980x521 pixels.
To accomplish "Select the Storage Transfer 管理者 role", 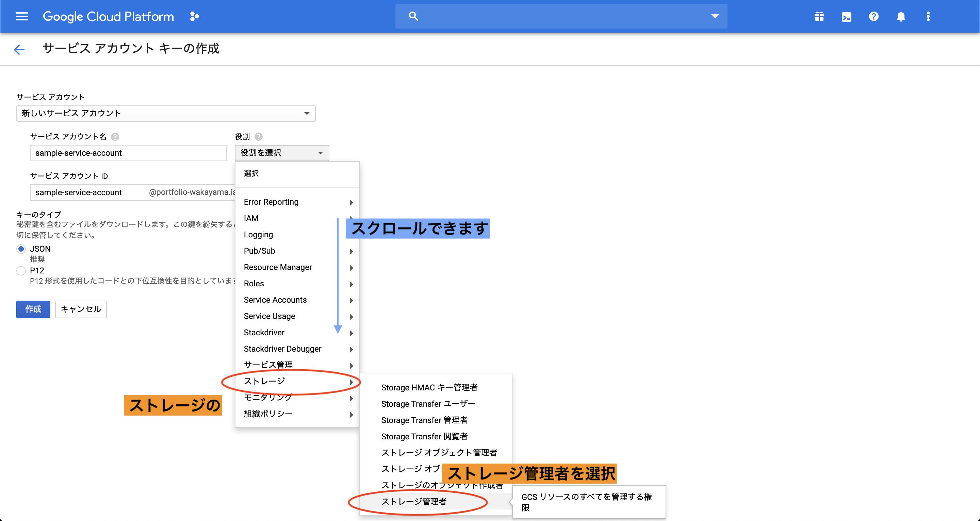I will (424, 420).
